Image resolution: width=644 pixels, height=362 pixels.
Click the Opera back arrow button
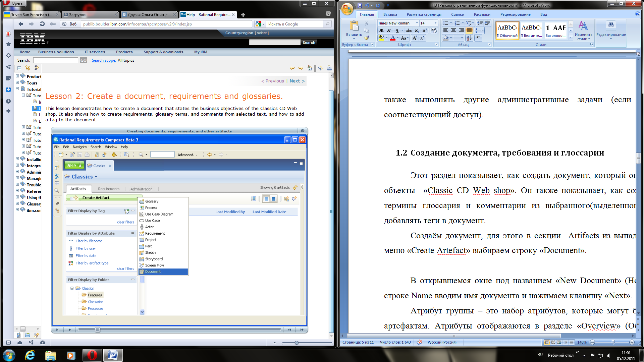coord(21,24)
